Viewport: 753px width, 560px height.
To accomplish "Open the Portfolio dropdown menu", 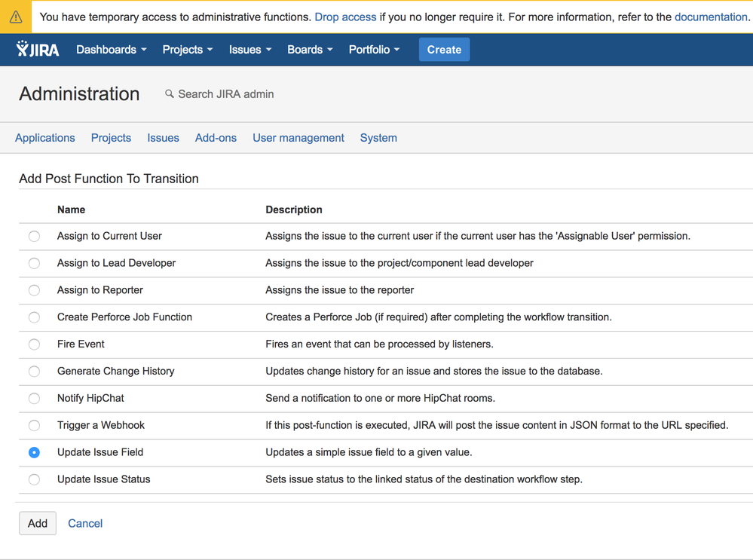I will point(374,50).
